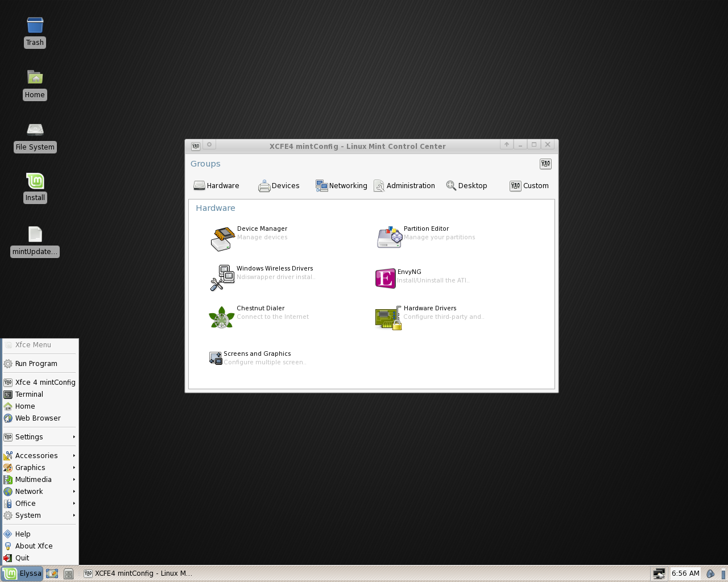Select the Custom group

click(529, 186)
